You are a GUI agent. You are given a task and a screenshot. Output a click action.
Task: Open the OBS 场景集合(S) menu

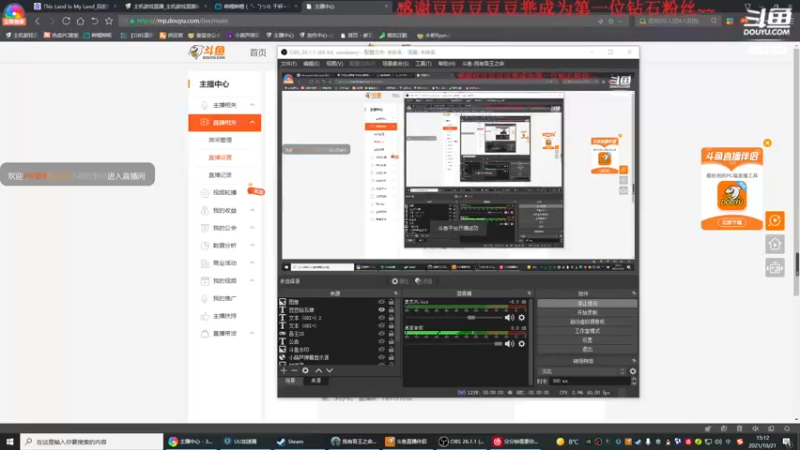click(x=395, y=64)
